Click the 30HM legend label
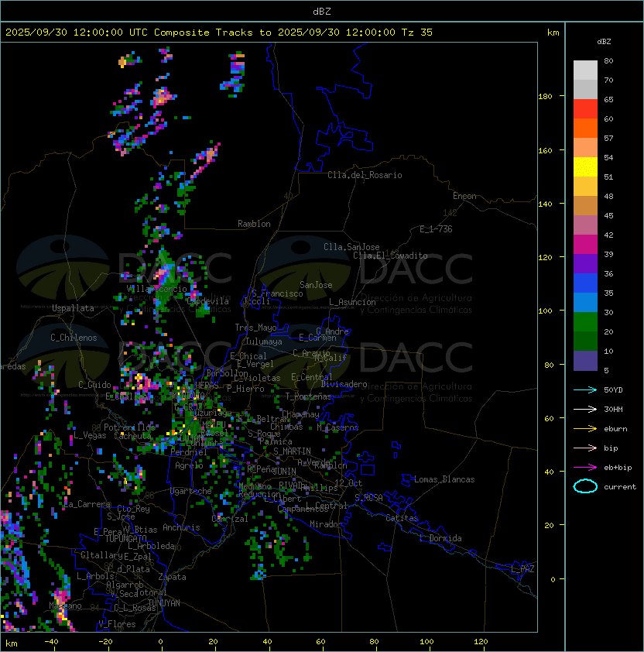The width and height of the screenshot is (644, 652). (613, 409)
